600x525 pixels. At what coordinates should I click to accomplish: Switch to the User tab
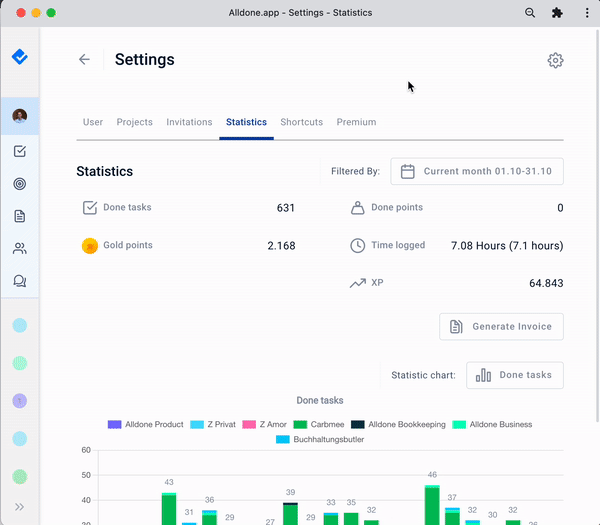click(x=93, y=122)
